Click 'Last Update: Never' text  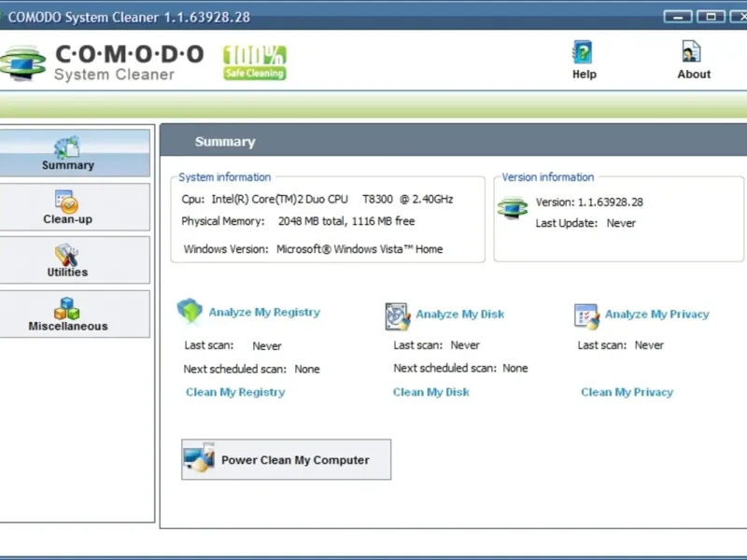click(x=585, y=223)
